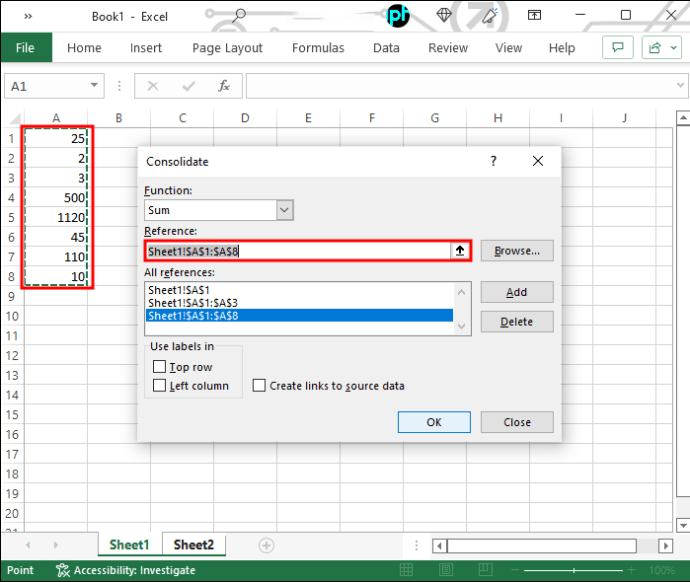Select highlighted reference Sheet1!$A$1:$A$8
The width and height of the screenshot is (690, 582).
pyautogui.click(x=299, y=315)
